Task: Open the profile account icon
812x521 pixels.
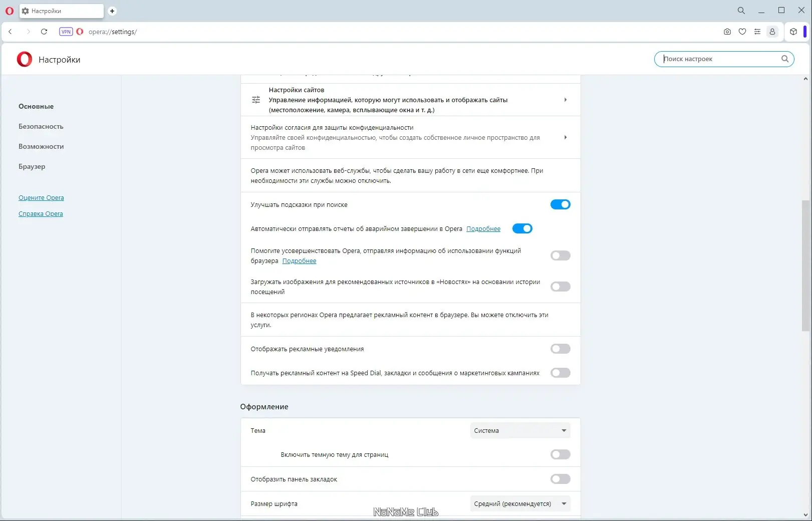Action: click(772, 32)
